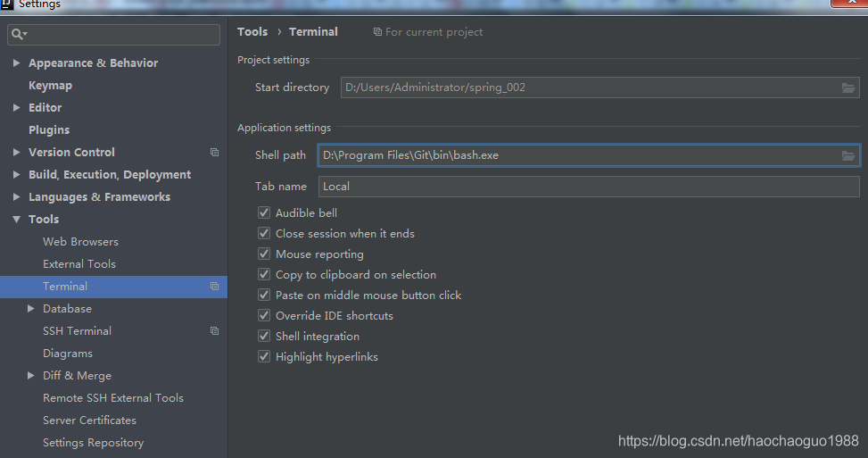Click the 'Application settings' section heading
The image size is (868, 458).
click(x=284, y=128)
